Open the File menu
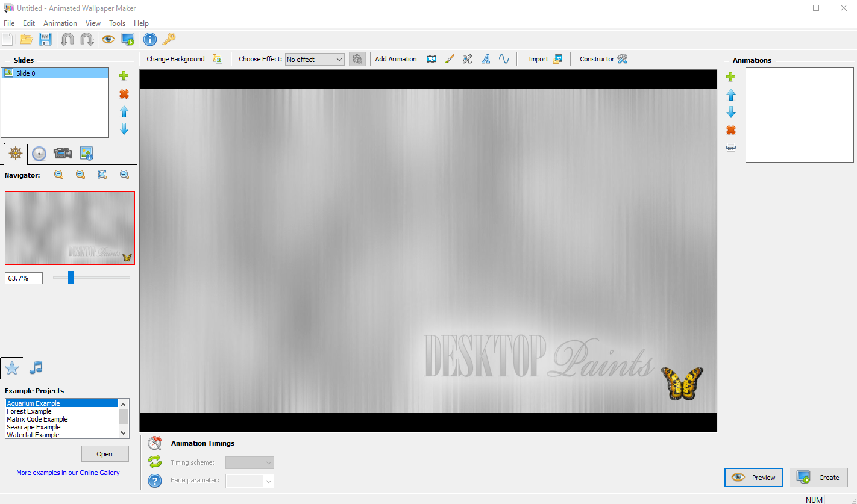The image size is (857, 504). [x=9, y=23]
